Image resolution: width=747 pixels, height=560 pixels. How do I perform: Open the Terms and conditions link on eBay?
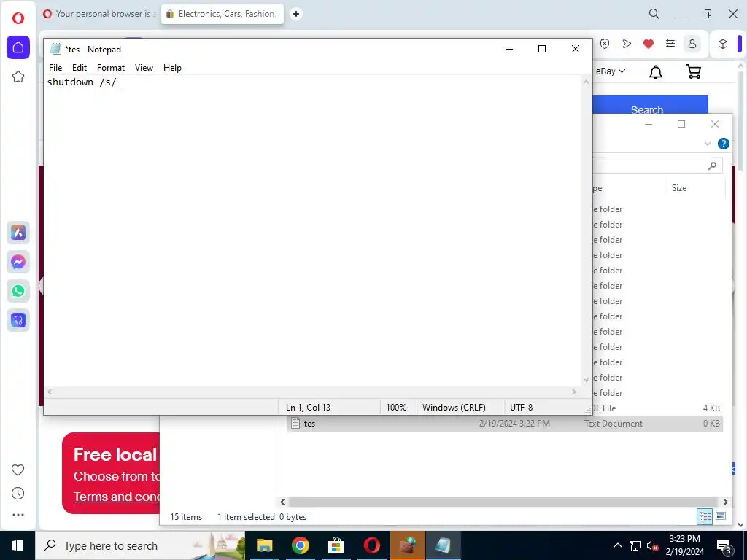pyautogui.click(x=117, y=497)
